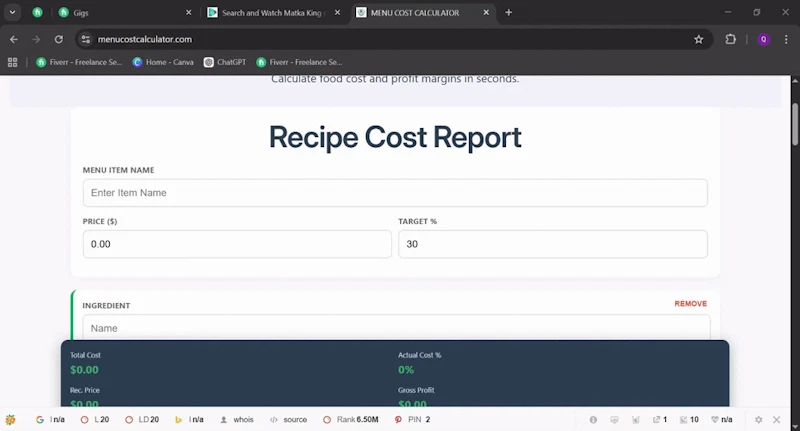The width and height of the screenshot is (800, 431).
Task: Click the heart n/a icon in SEO bar
Action: point(721,419)
